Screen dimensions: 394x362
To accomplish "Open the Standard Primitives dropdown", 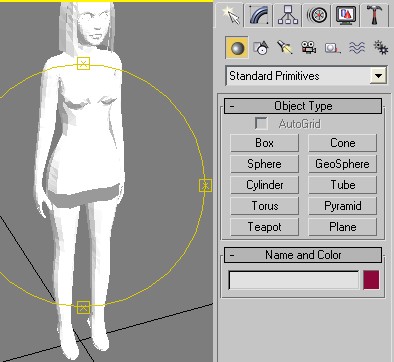I will 378,76.
